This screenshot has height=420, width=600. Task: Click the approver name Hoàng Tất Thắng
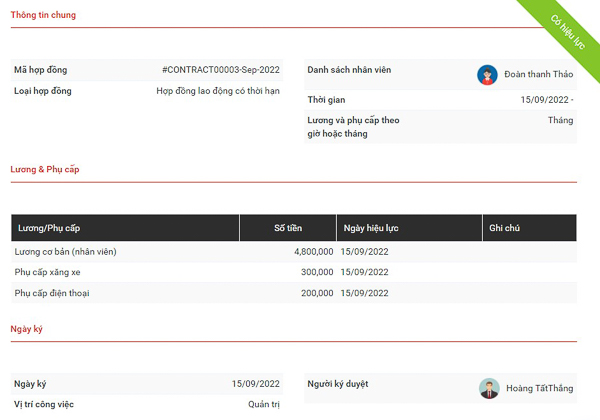click(540, 388)
